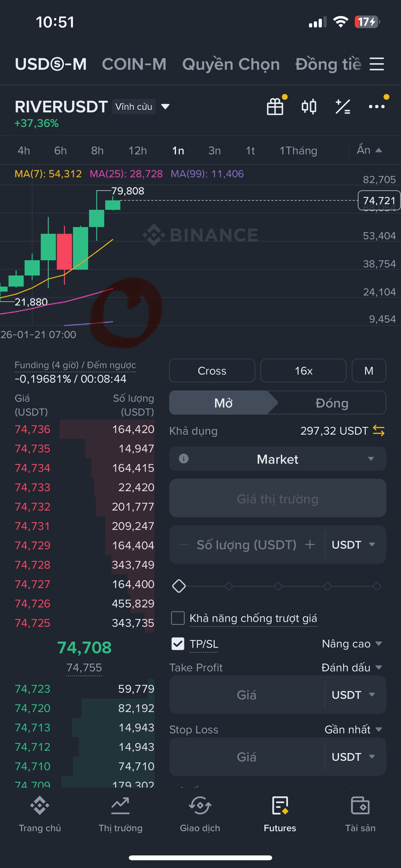
Task: Uncheck the TP/SL checkbox
Action: 178,644
